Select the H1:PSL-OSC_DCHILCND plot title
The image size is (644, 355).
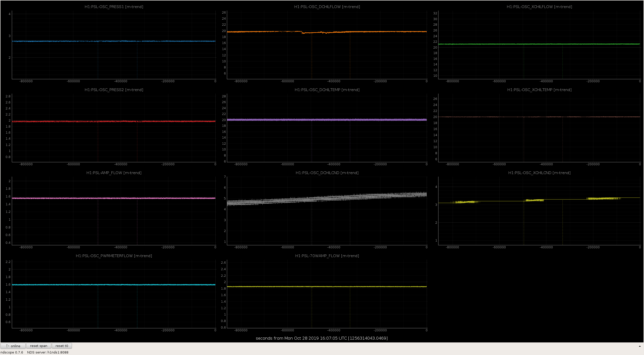click(x=327, y=173)
